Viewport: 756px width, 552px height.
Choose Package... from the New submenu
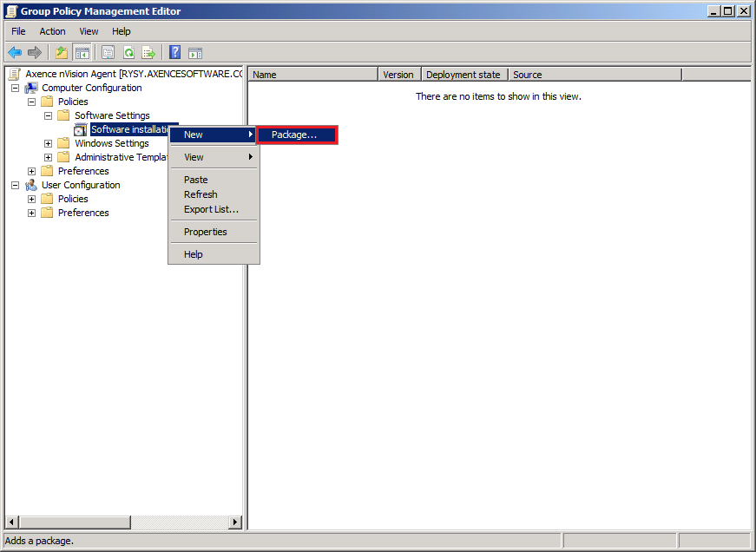[295, 135]
